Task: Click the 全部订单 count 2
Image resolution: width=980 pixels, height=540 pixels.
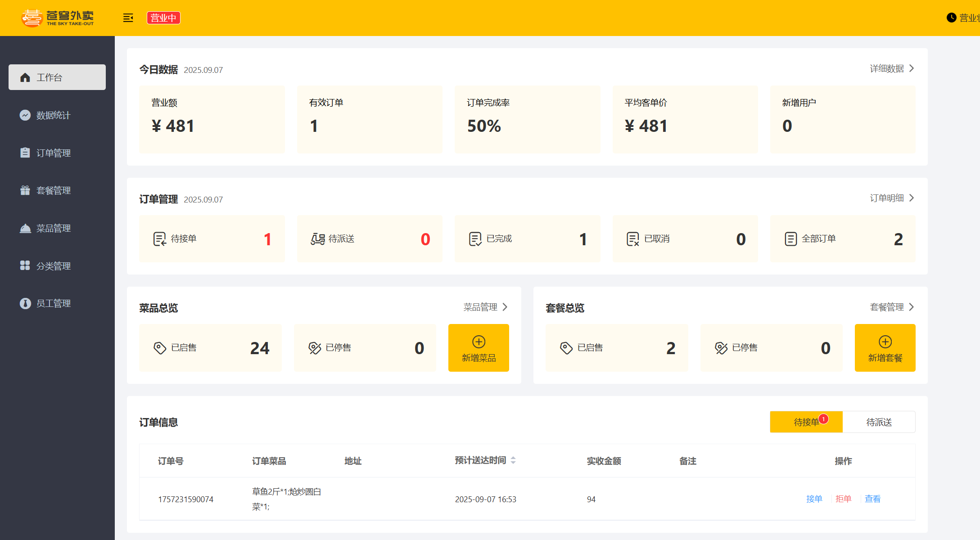Action: [x=899, y=239]
